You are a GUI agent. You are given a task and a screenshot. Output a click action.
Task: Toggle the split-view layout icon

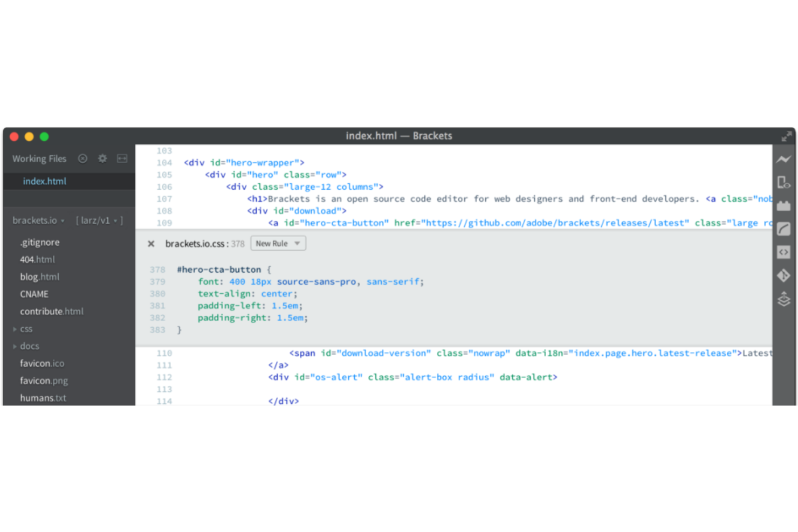[x=122, y=158]
